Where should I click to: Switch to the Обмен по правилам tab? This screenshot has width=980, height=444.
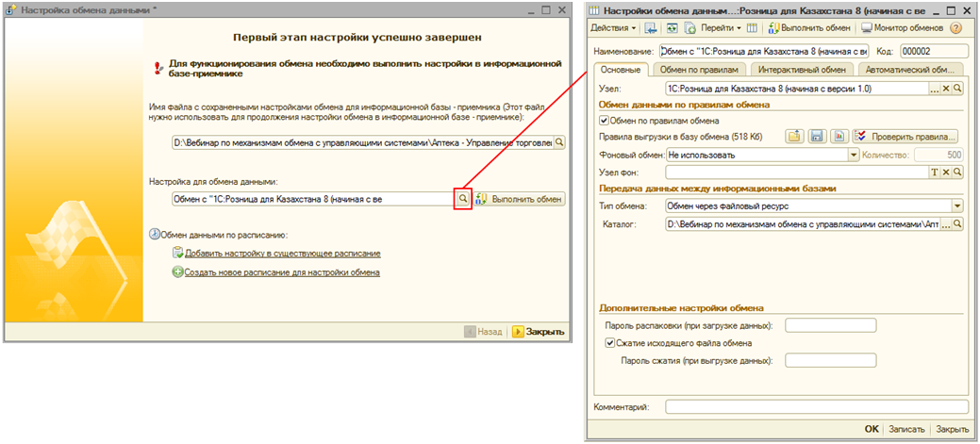[x=698, y=69]
